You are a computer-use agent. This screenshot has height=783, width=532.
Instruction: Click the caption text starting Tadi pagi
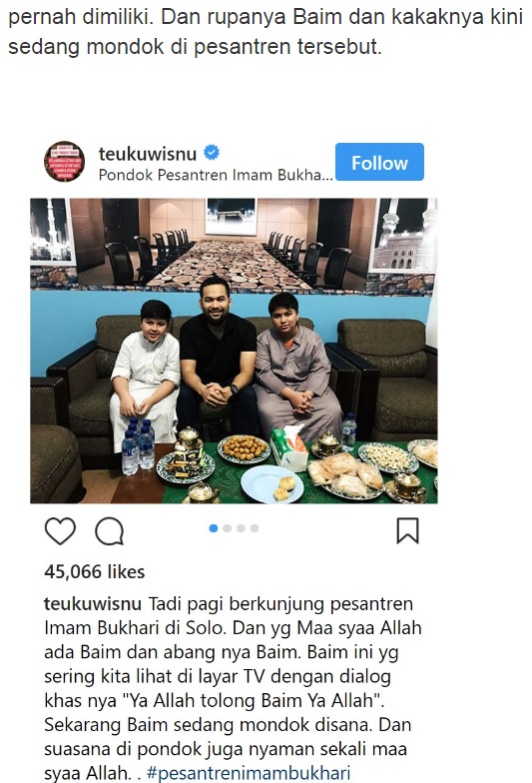233,688
